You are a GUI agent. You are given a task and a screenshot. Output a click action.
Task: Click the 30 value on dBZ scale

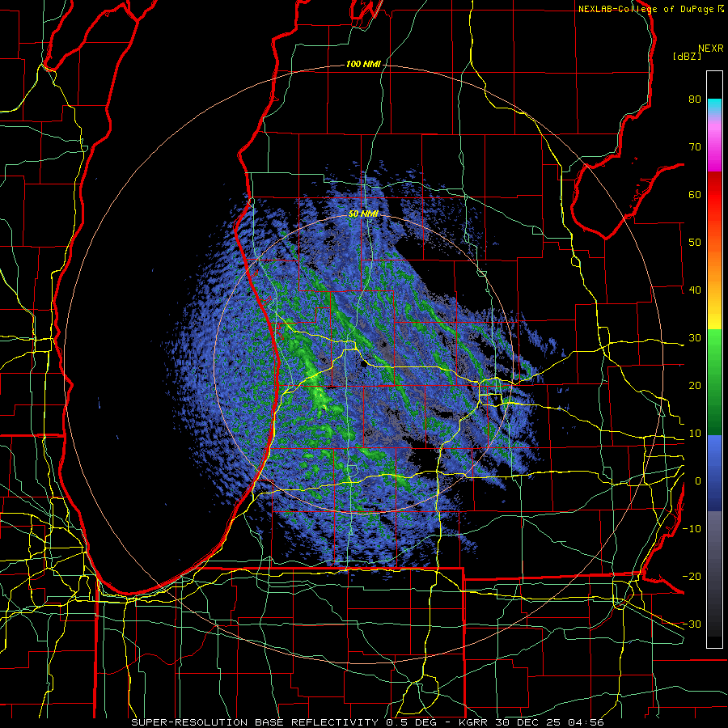tap(695, 338)
